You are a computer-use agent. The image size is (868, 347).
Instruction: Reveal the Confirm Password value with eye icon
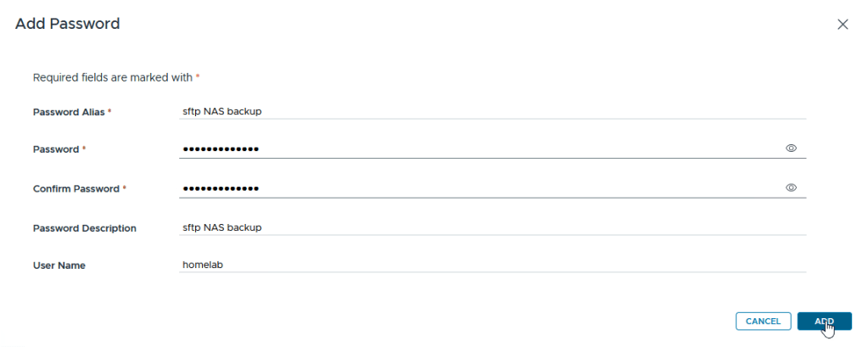pyautogui.click(x=791, y=187)
